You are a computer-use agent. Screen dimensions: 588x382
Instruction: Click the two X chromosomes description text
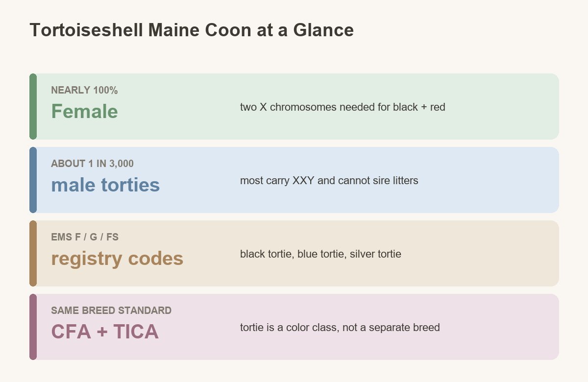tap(343, 107)
